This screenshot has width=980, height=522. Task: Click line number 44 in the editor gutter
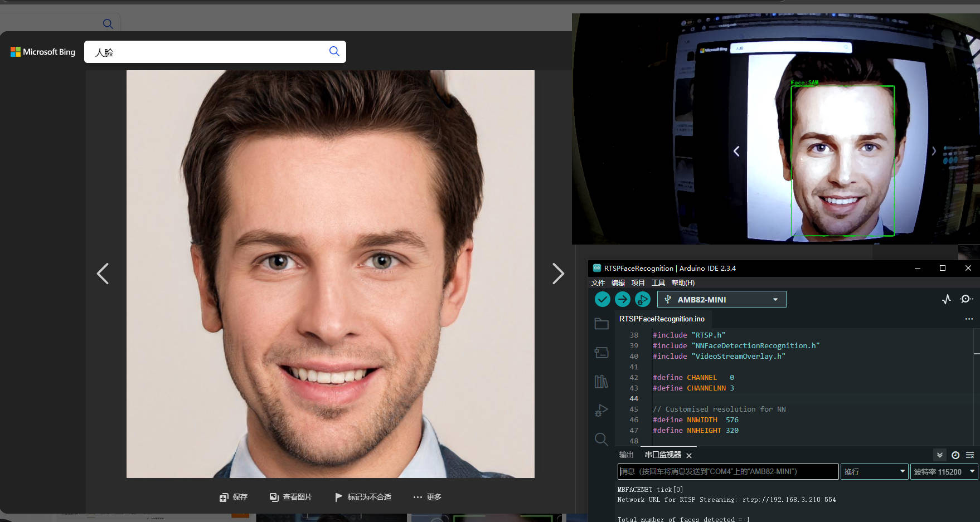pos(634,399)
